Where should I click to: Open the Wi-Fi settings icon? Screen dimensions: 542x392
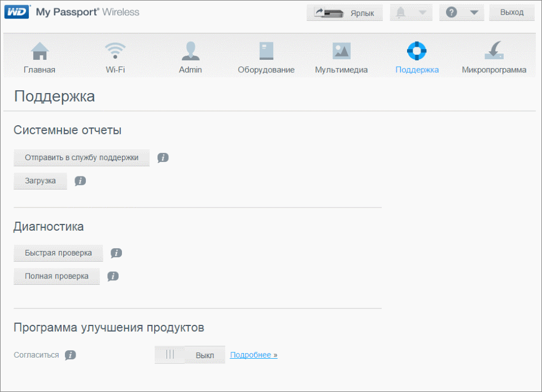point(115,51)
